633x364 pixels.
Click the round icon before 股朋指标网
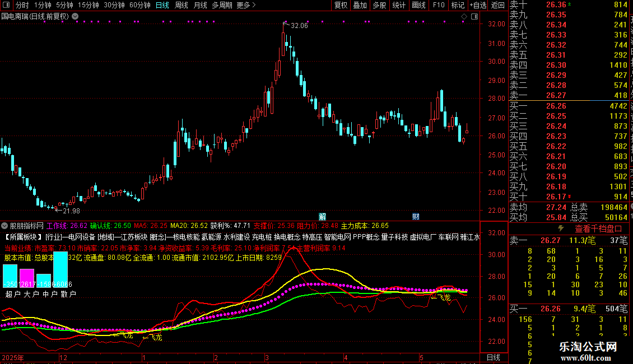click(4, 226)
